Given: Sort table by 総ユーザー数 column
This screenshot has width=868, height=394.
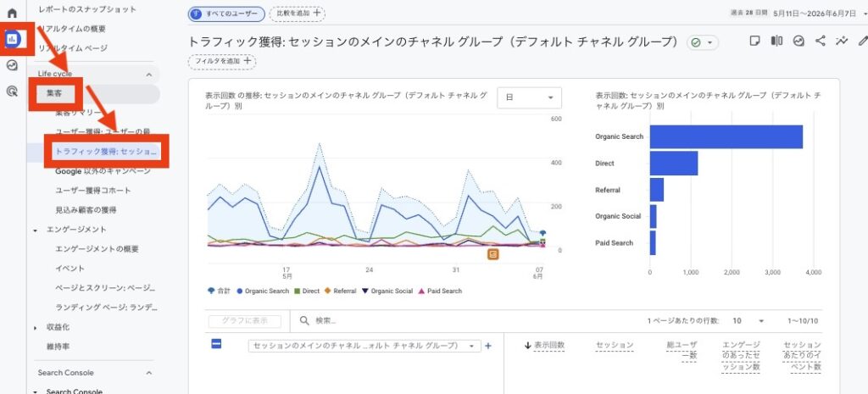Looking at the screenshot, I should (682, 351).
